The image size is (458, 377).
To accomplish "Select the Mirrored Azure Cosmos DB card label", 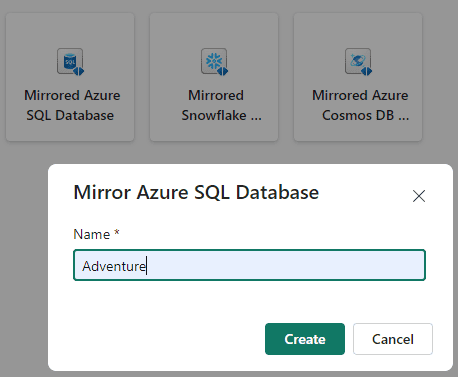I will click(360, 105).
